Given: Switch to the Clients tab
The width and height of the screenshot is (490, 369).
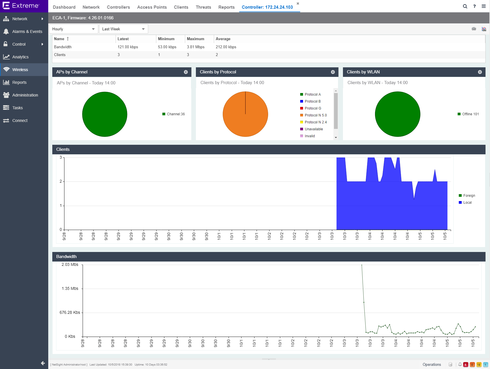Looking at the screenshot, I should click(x=181, y=7).
